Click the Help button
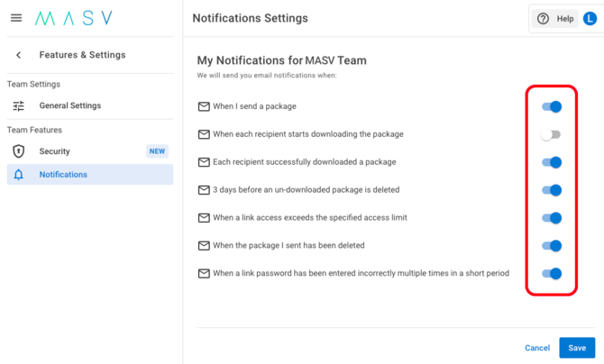604x364 pixels. (x=555, y=19)
